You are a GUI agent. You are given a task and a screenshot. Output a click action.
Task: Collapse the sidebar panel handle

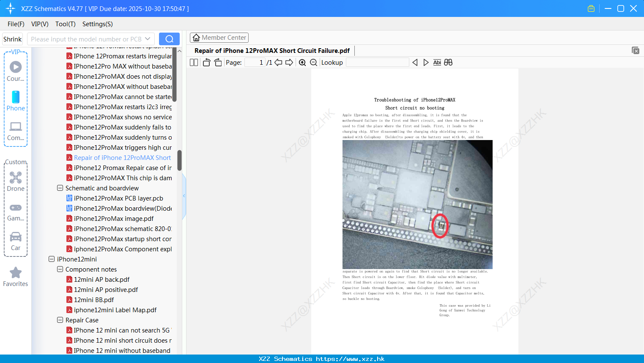184,196
